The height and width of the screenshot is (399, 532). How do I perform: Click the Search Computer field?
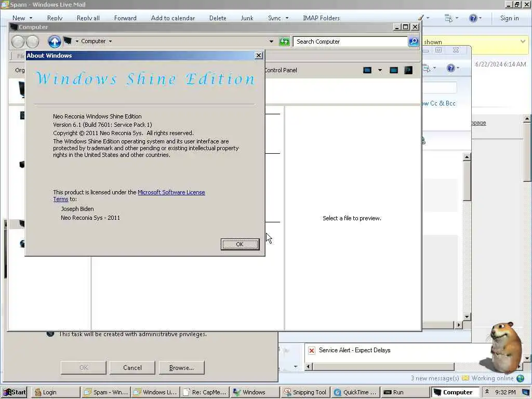[350, 42]
